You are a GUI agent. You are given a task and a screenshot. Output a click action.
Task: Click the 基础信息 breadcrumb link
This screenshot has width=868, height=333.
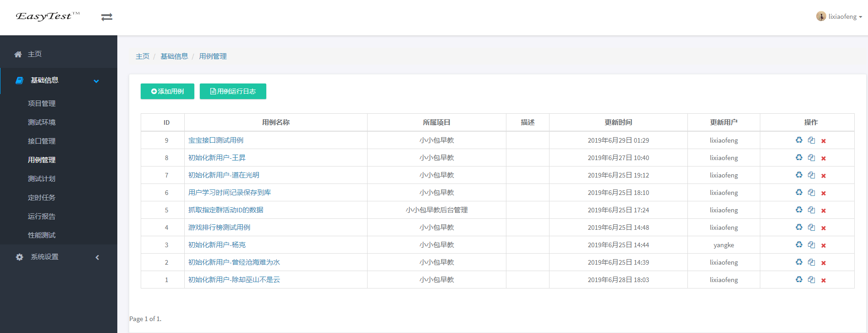(x=174, y=56)
